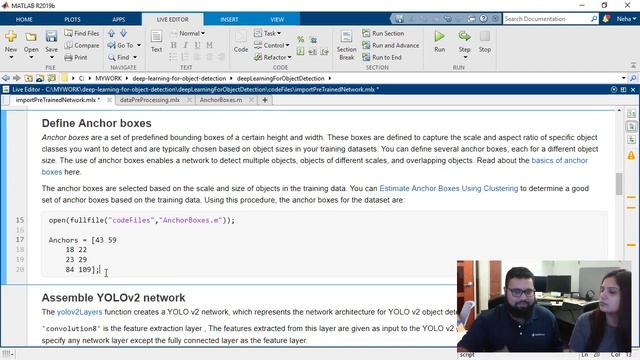Insert a Text block
The image size is (640, 360).
point(156,42)
